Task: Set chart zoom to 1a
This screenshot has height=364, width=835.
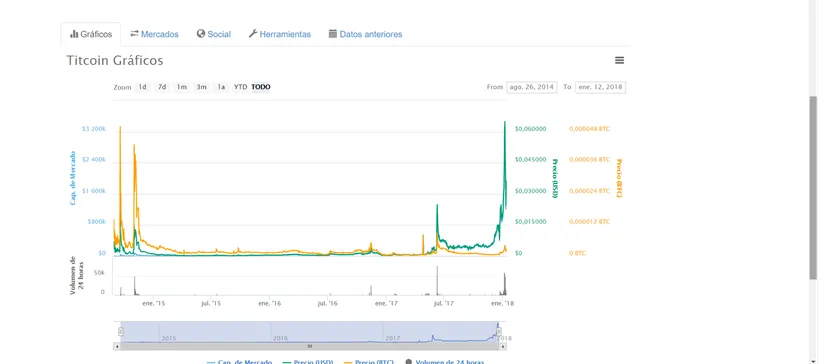Action: [221, 87]
